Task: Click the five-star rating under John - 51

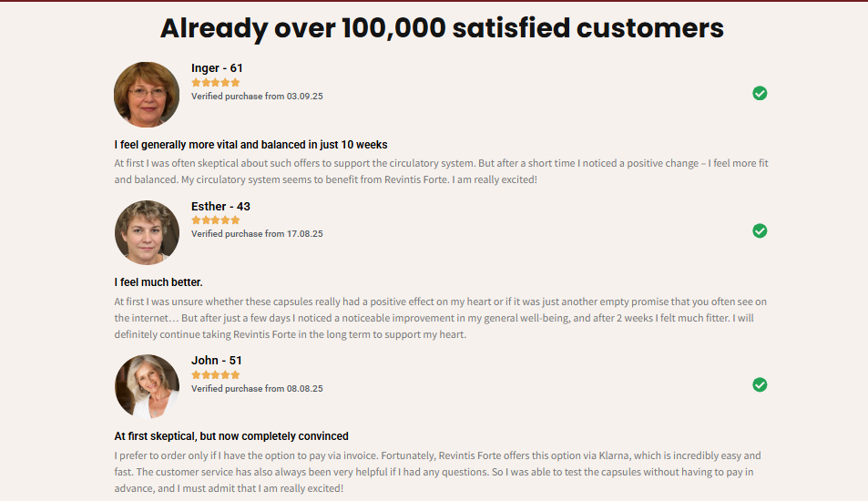Action: point(216,374)
